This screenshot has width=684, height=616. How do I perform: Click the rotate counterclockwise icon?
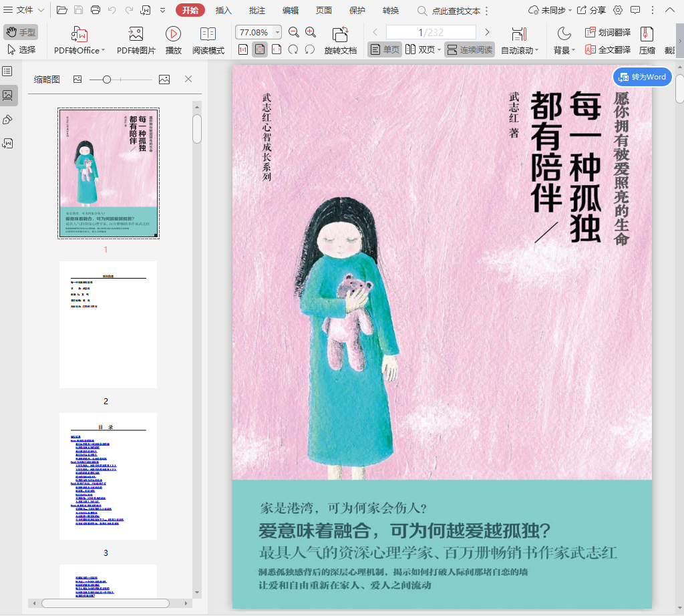coord(310,49)
